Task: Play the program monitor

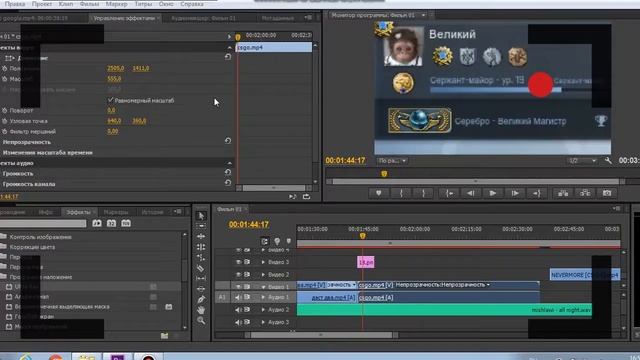Action: click(x=493, y=193)
